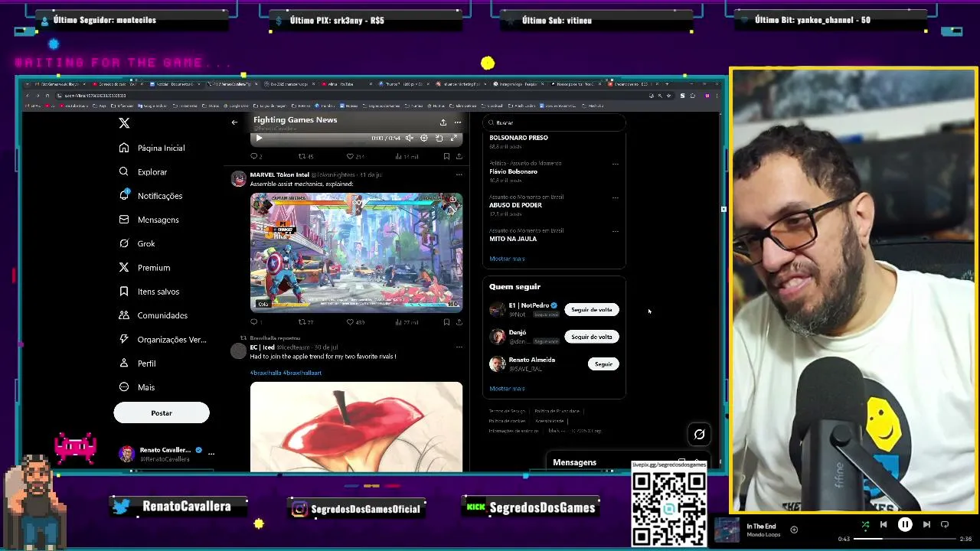Open account switcher dots next to Renato Cavallera
Screen dimensions: 980x551
click(211, 454)
